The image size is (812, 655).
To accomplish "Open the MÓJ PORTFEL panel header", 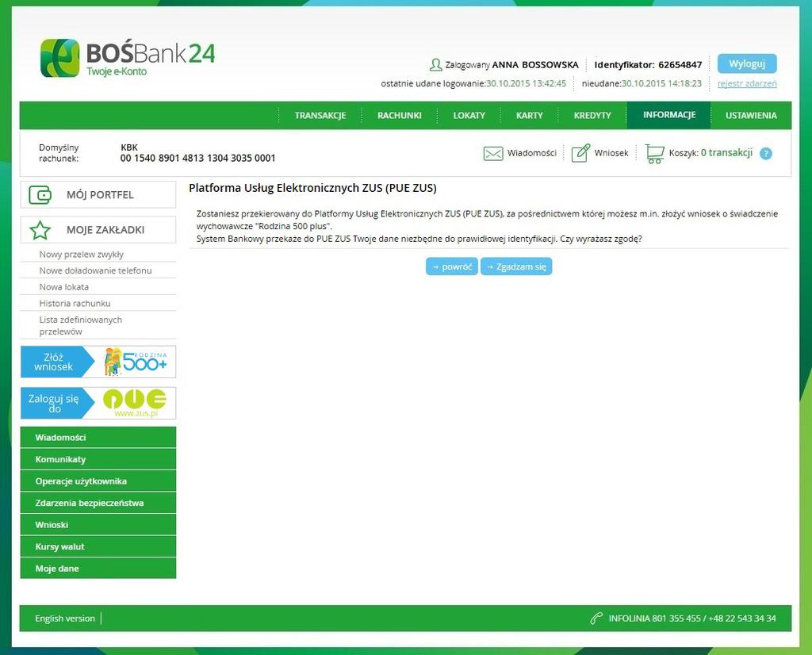I will 98,195.
